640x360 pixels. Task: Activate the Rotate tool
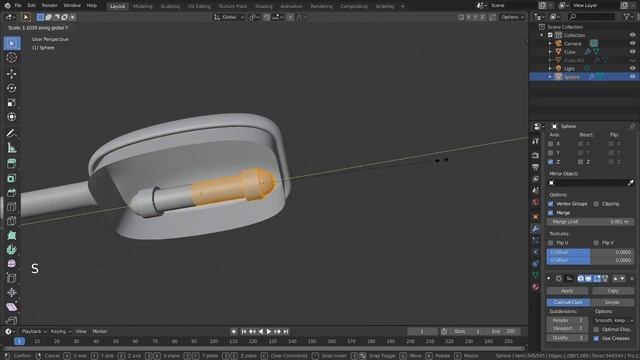(x=11, y=88)
